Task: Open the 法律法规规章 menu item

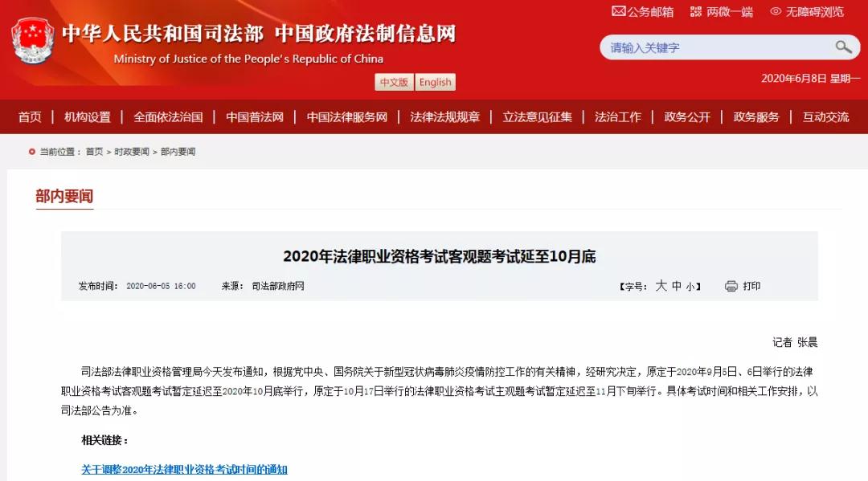Action: point(445,116)
